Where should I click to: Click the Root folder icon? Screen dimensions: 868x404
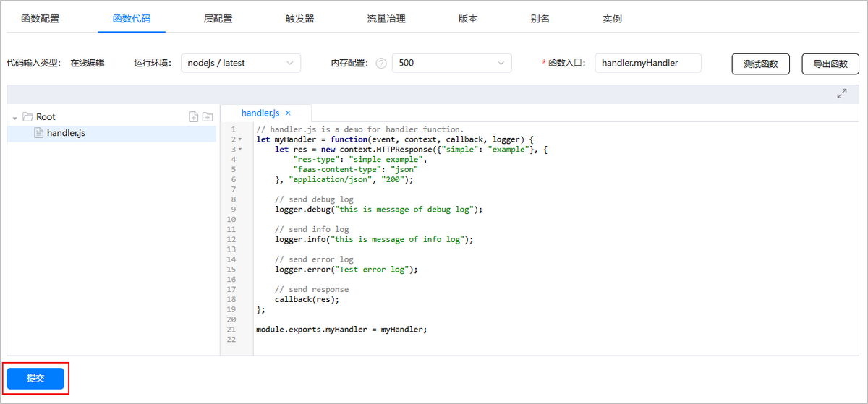tap(27, 116)
